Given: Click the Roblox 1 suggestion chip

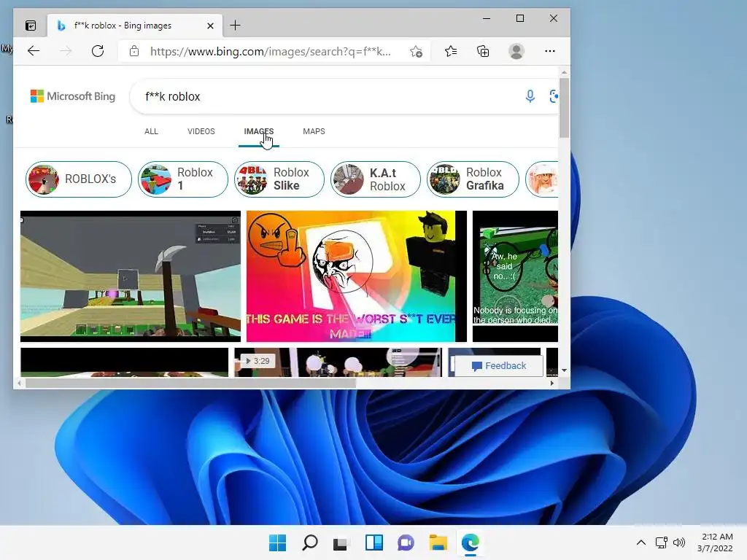Looking at the screenshot, I should 183,179.
